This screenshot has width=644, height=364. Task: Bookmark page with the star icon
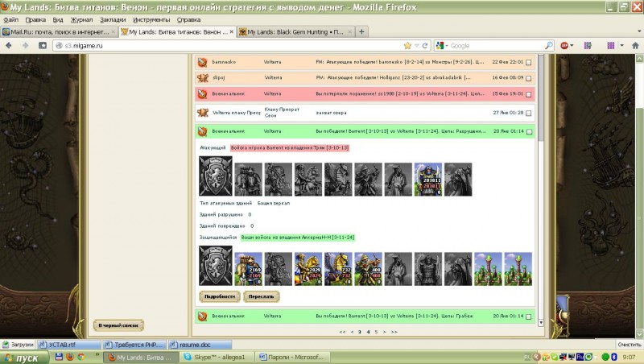[x=408, y=46]
